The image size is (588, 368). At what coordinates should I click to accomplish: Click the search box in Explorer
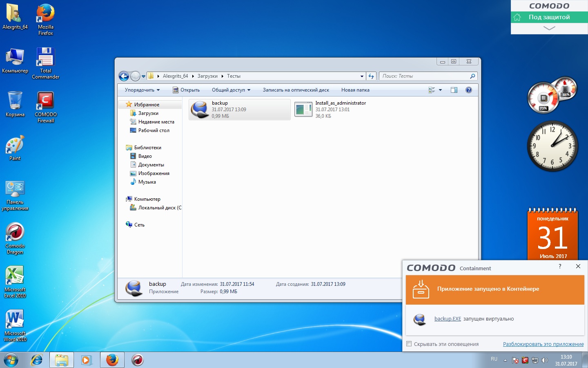coord(425,76)
